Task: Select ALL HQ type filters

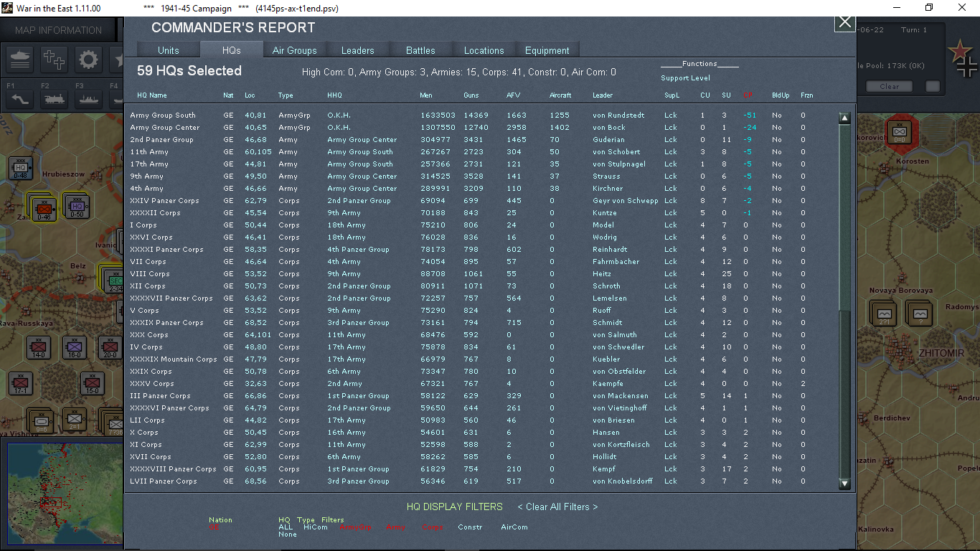Action: [286, 527]
